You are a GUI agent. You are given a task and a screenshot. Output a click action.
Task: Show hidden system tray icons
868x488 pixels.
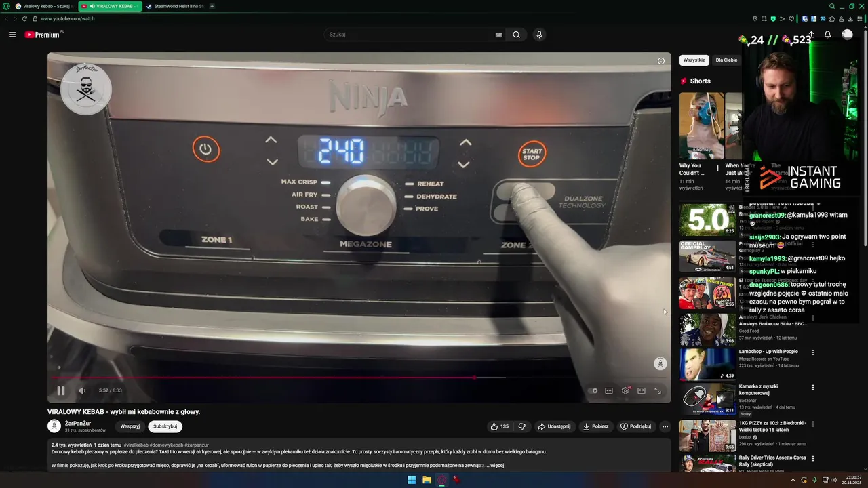[x=793, y=480]
